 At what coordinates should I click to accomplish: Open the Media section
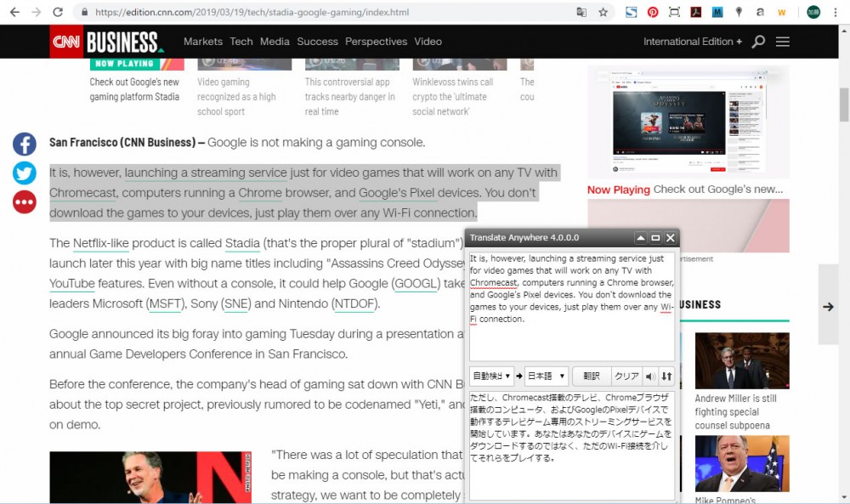pyautogui.click(x=275, y=41)
